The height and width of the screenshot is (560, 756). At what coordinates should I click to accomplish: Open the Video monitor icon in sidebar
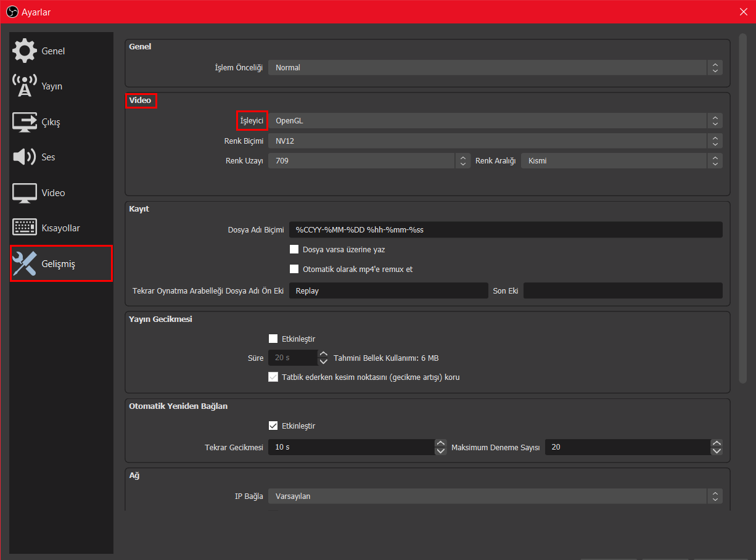pyautogui.click(x=25, y=193)
